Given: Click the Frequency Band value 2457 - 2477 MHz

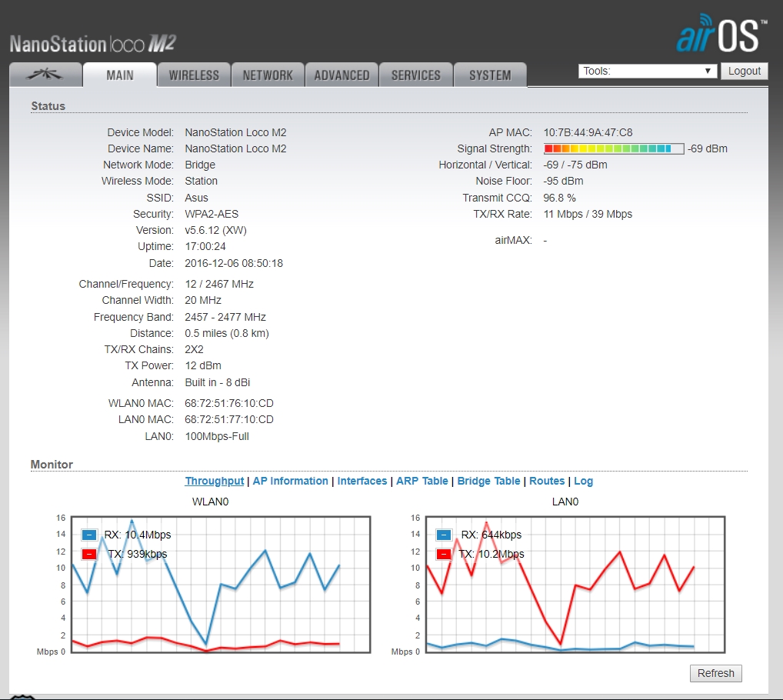Looking at the screenshot, I should (x=225, y=317).
